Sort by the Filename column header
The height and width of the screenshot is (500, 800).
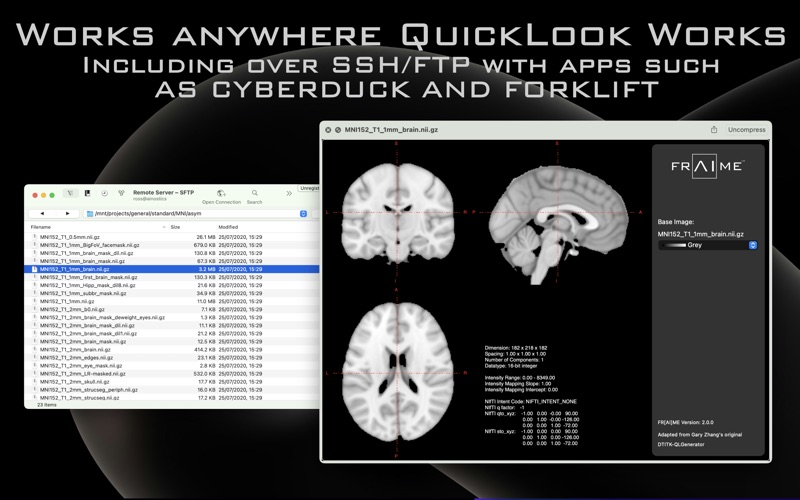coord(41,227)
